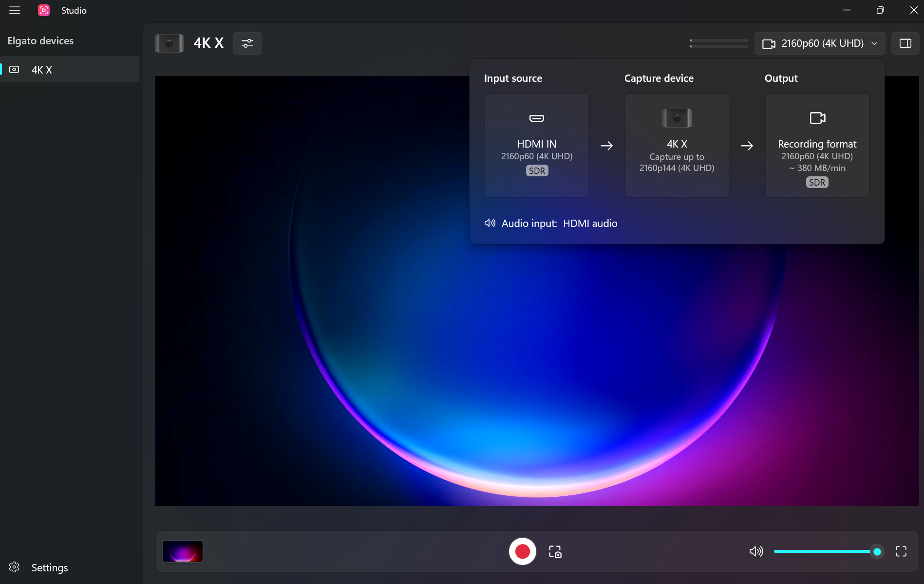Viewport: 924px width, 584px height.
Task: Change the HDMI audio input setting
Action: (x=590, y=224)
